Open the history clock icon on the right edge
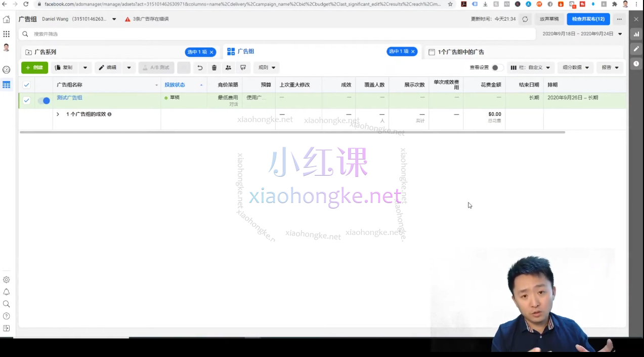Screen dimensions: 644x357 636,63
